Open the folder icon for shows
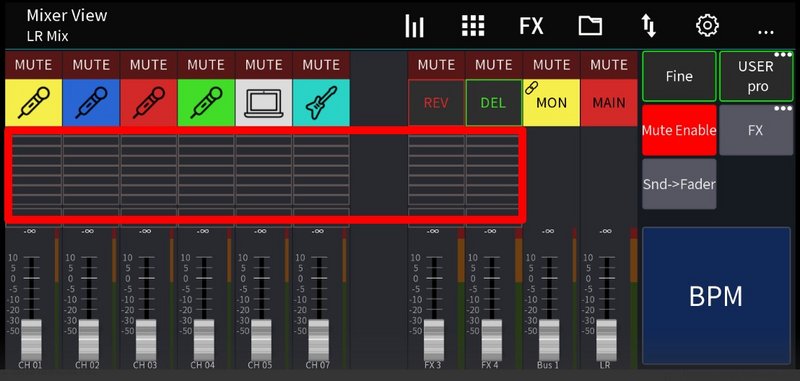Screen dimensions: 800x381 (x=590, y=26)
